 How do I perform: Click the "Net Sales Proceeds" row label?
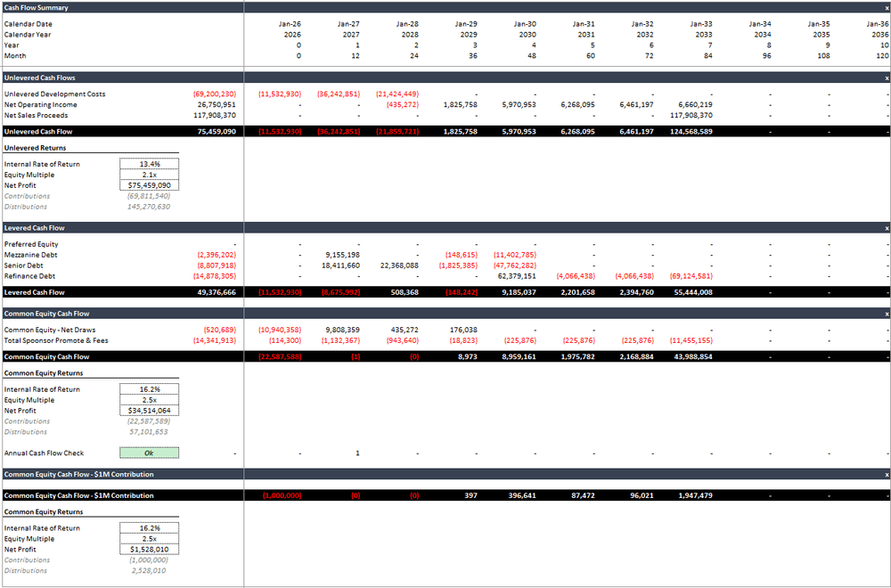tap(36, 115)
